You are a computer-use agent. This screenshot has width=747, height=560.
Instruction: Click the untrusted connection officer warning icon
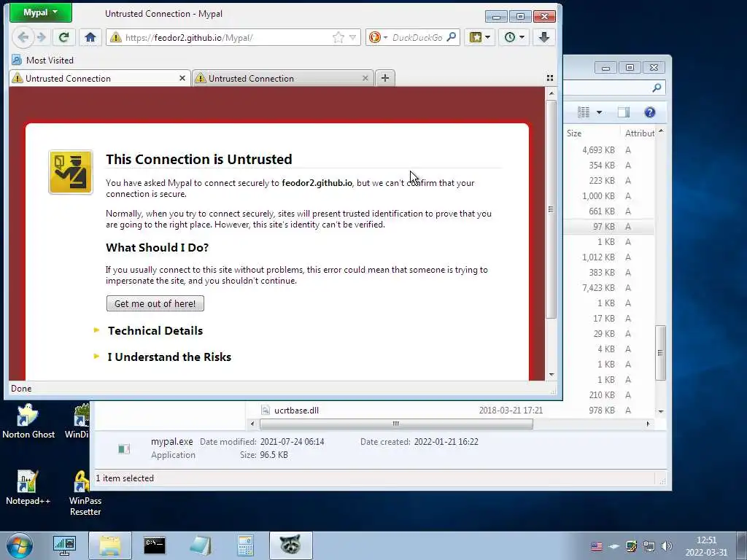71,172
